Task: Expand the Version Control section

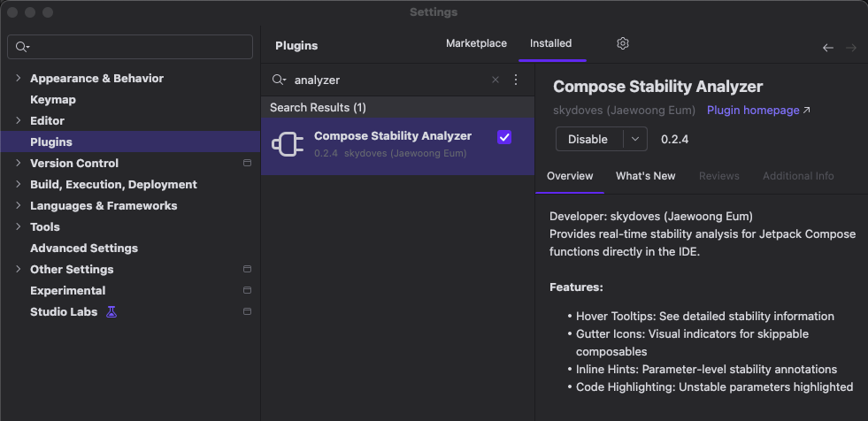Action: pyautogui.click(x=19, y=164)
